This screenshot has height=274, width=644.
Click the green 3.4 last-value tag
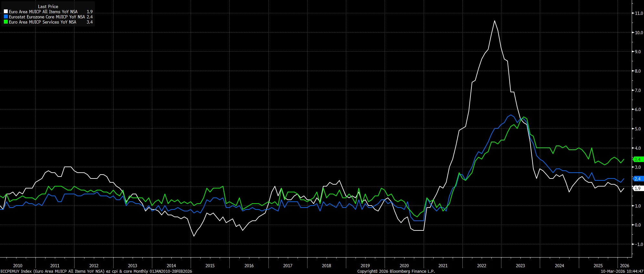[638, 159]
